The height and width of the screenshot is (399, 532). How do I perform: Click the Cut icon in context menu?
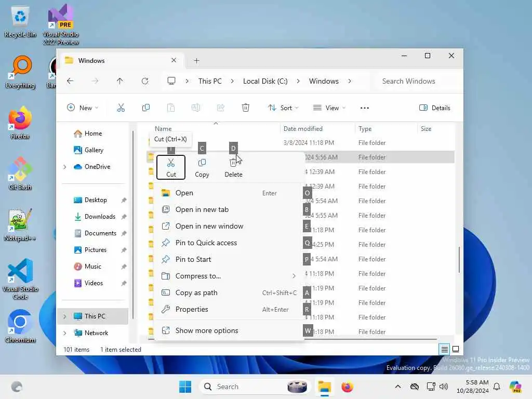pyautogui.click(x=170, y=167)
